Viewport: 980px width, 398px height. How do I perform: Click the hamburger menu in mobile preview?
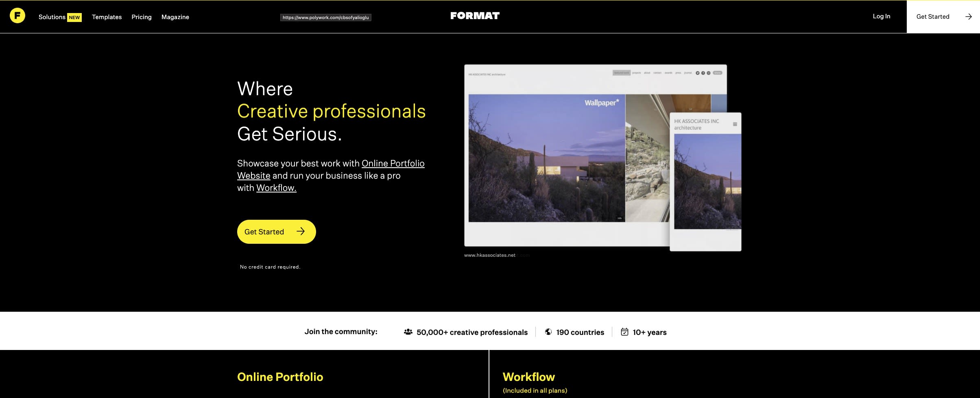point(735,124)
